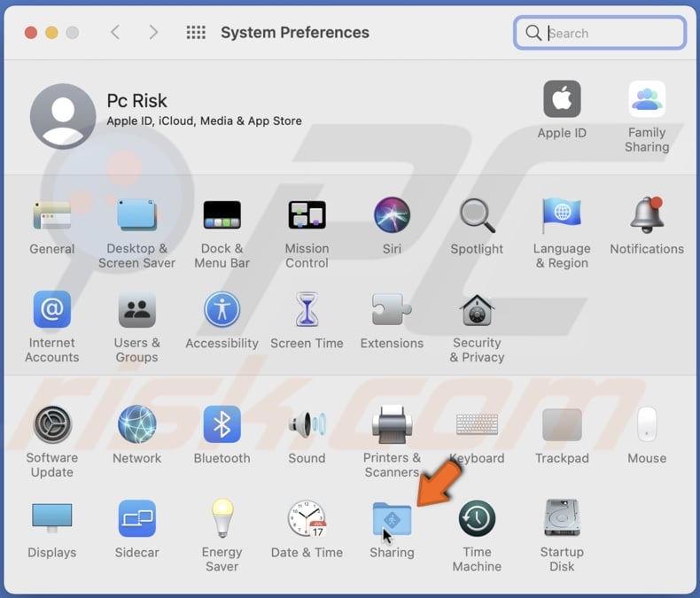The image size is (700, 598).
Task: Click the Apple ID icon
Action: point(562,100)
